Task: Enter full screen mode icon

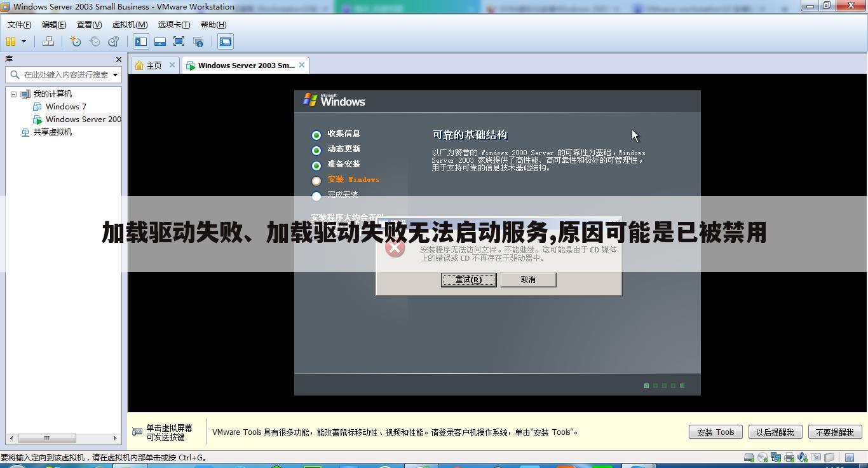Action: (x=179, y=41)
